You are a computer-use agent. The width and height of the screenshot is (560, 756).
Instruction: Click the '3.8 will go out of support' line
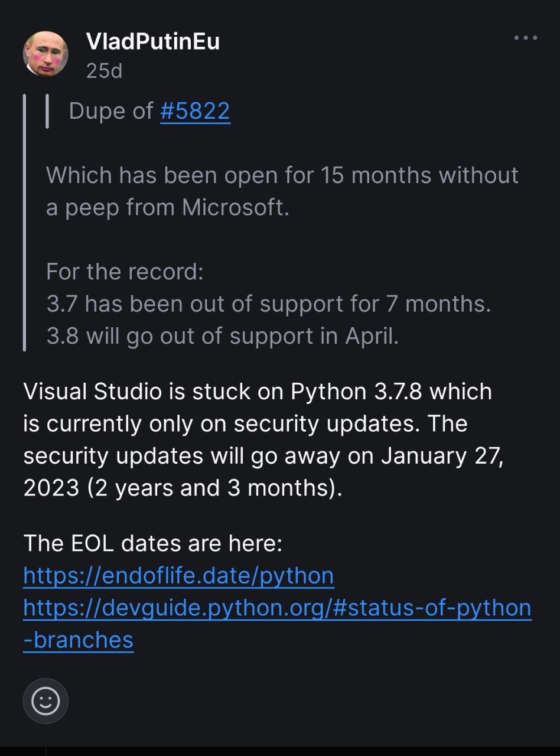point(222,336)
